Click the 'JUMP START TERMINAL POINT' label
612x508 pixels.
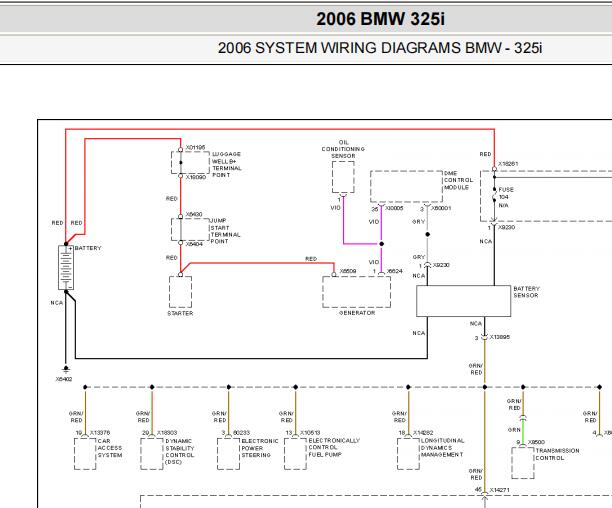[225, 231]
